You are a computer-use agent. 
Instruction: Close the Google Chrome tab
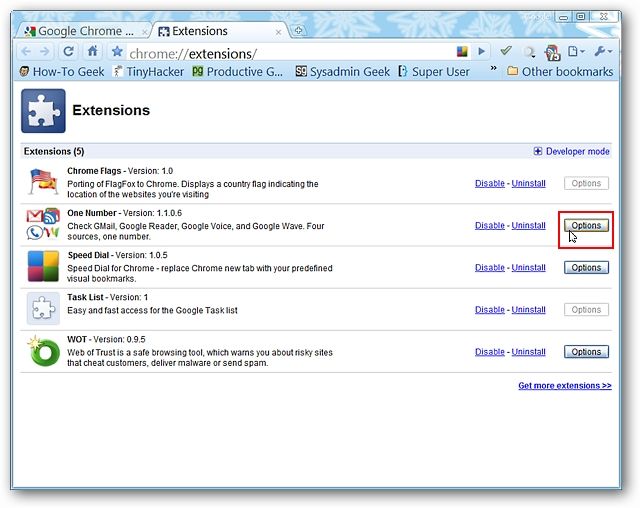(144, 31)
